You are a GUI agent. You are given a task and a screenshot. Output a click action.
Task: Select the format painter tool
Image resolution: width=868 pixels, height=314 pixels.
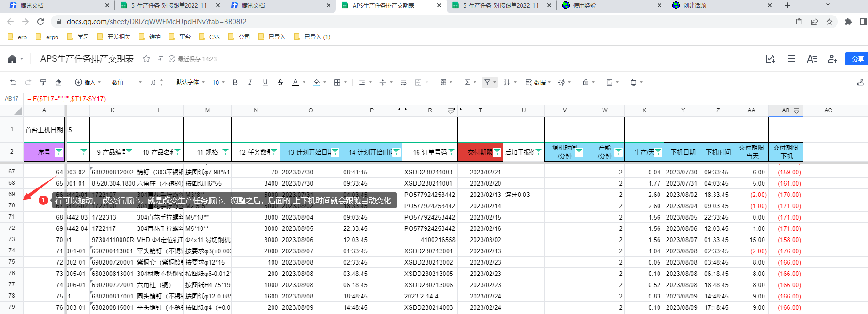pyautogui.click(x=43, y=82)
